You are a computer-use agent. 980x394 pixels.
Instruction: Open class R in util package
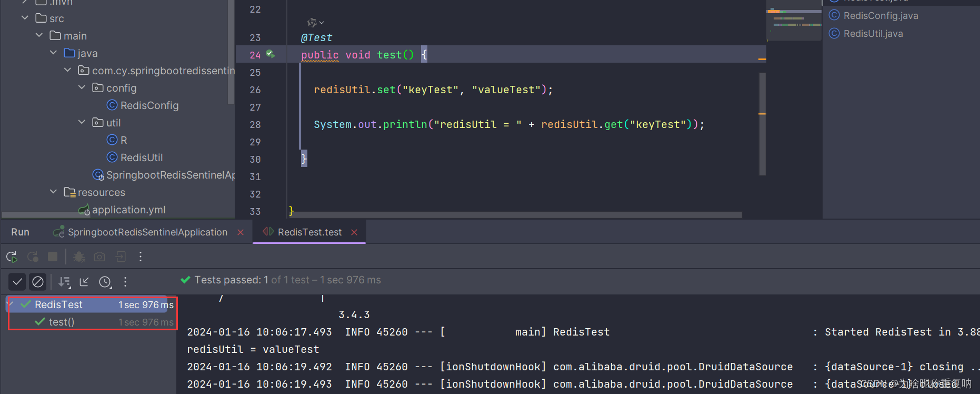tap(117, 140)
